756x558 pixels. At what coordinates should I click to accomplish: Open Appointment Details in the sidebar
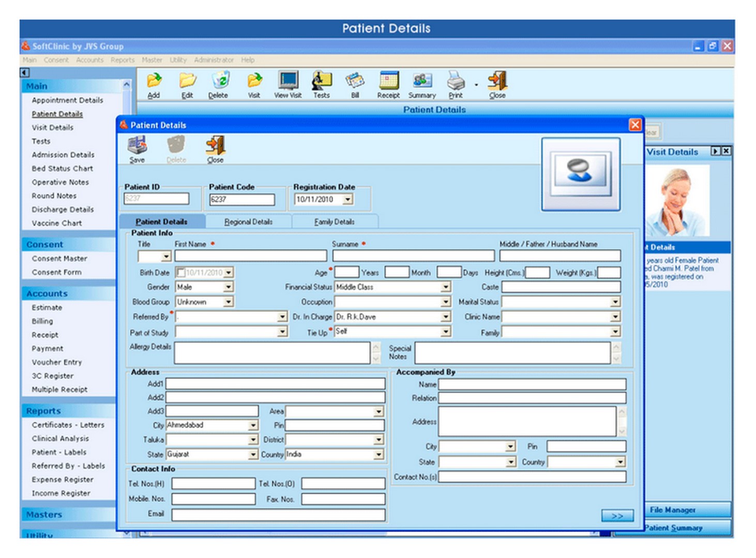pos(67,100)
